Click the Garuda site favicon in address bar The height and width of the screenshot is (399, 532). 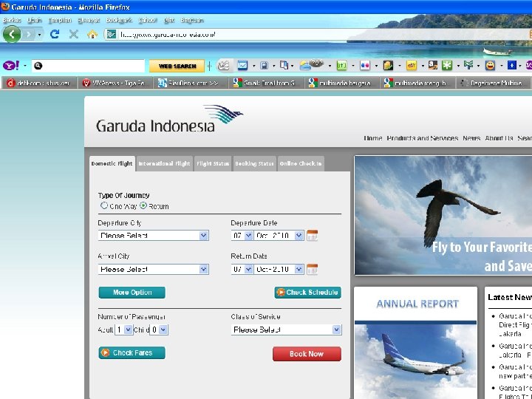112,34
